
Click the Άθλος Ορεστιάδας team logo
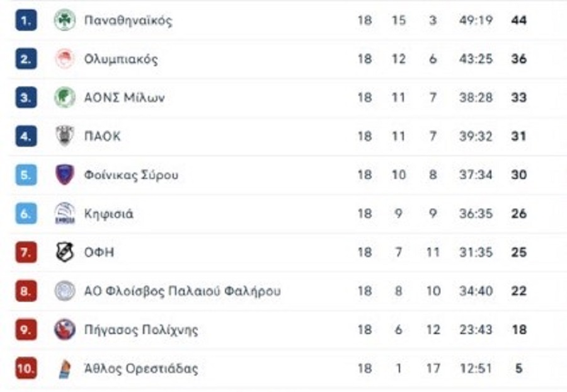(x=64, y=369)
